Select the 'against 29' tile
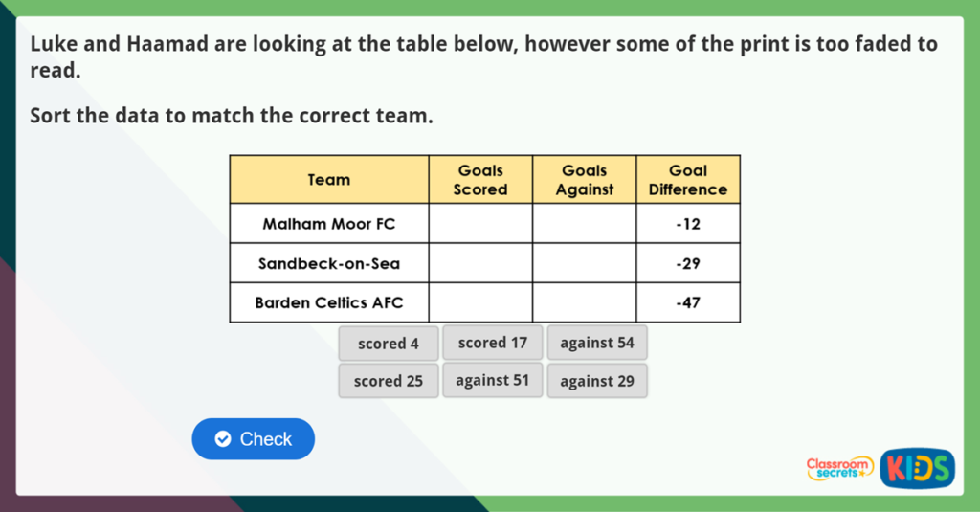This screenshot has width=980, height=512. point(597,381)
